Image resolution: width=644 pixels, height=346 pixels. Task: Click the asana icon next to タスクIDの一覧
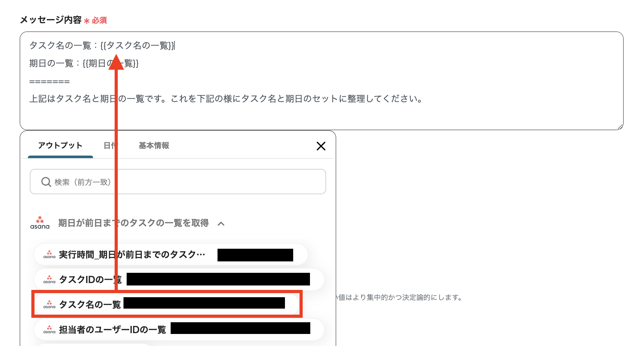(49, 279)
